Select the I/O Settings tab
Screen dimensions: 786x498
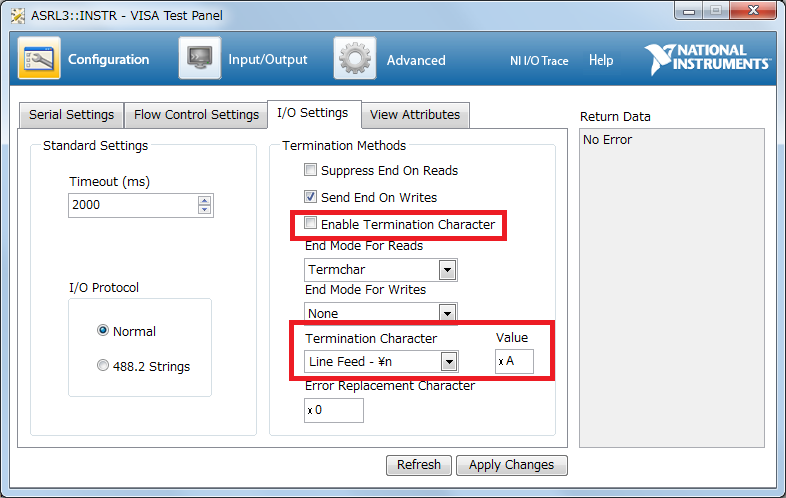click(313, 113)
